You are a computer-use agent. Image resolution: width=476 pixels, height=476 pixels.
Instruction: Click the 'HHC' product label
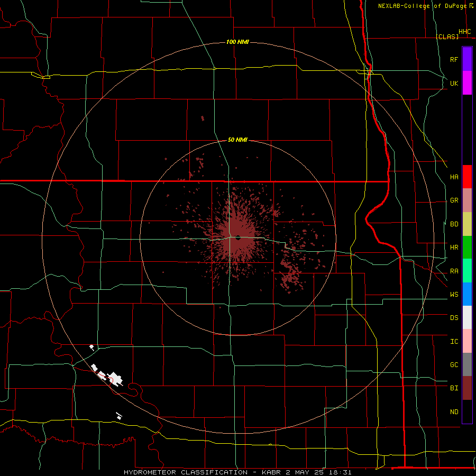(465, 32)
